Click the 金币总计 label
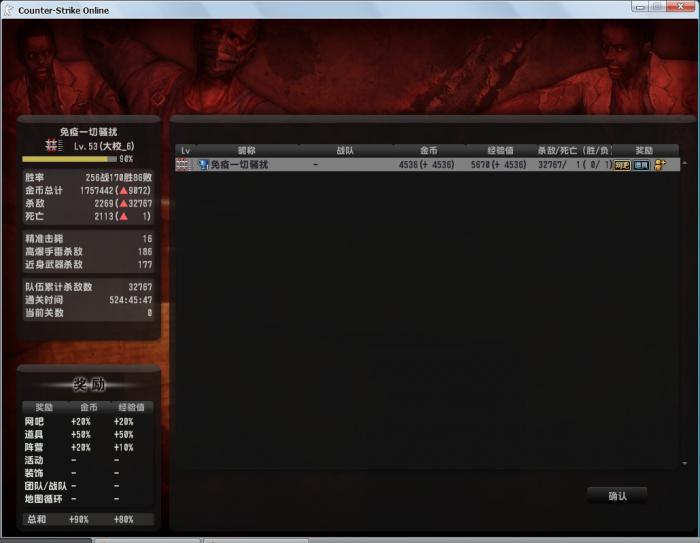 point(44,190)
